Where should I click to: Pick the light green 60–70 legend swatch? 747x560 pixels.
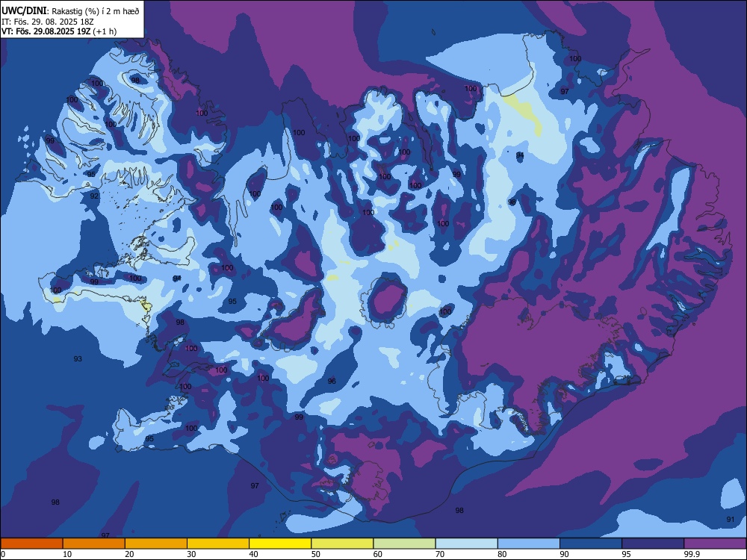[404, 544]
